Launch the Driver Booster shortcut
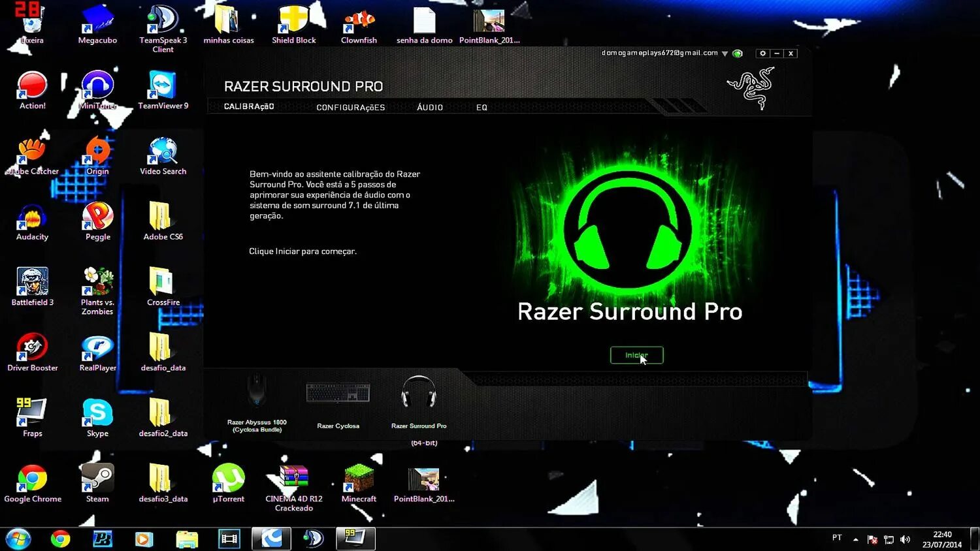The height and width of the screenshot is (551, 980). [x=32, y=353]
